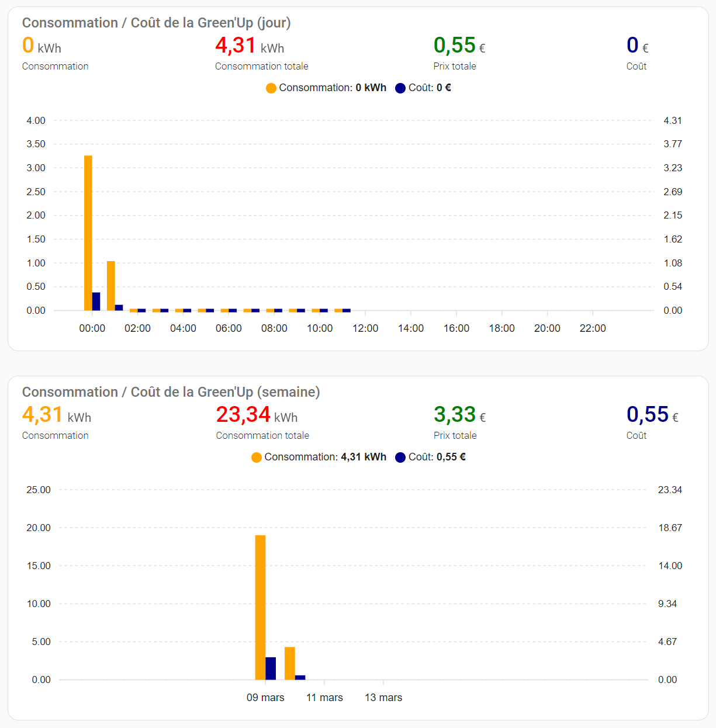Toggle the daily legend item 'Consommation: 0 kWh'

pos(326,88)
